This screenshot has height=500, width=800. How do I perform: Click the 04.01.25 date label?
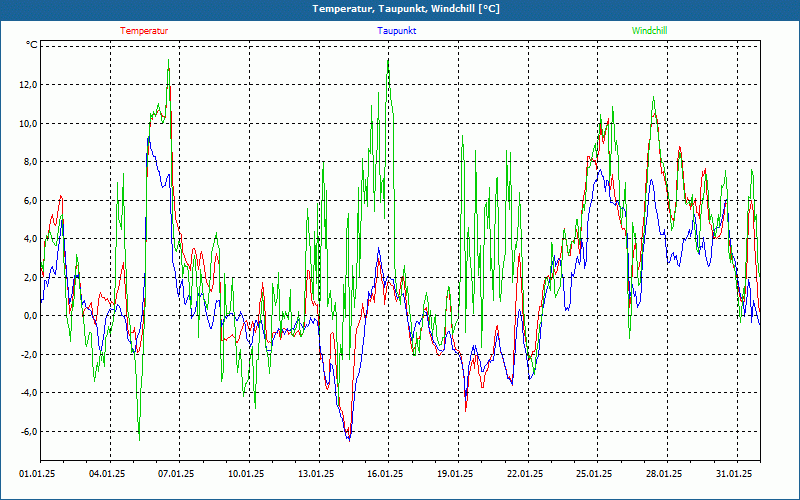pyautogui.click(x=107, y=474)
